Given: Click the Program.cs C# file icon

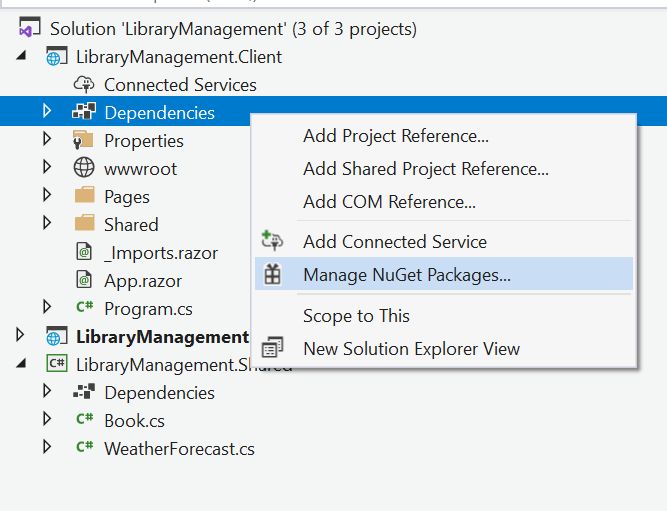Looking at the screenshot, I should coord(84,308).
